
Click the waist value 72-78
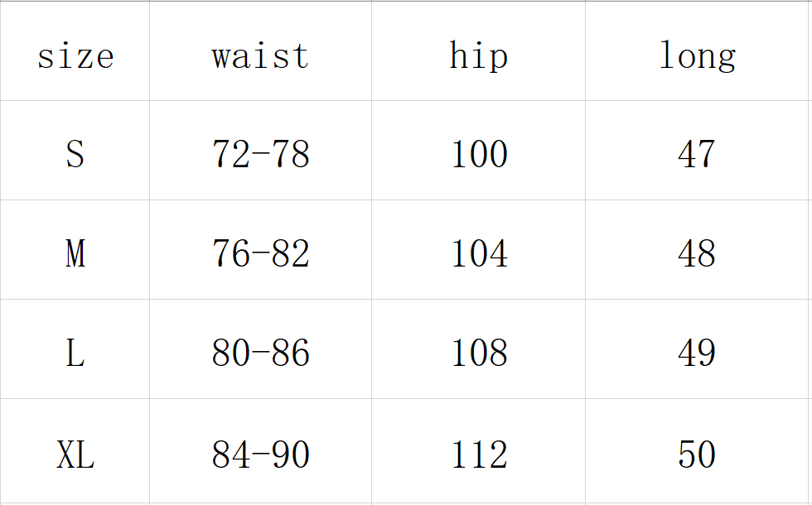pyautogui.click(x=260, y=154)
